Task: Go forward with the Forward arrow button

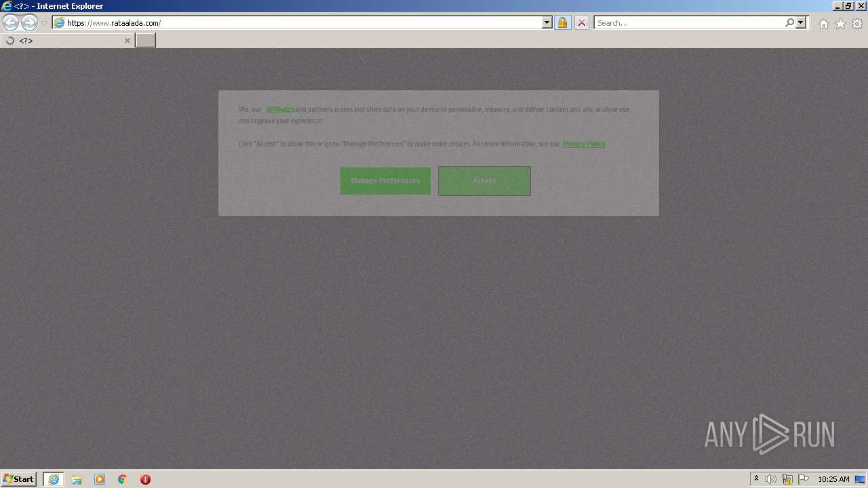Action: [x=29, y=23]
